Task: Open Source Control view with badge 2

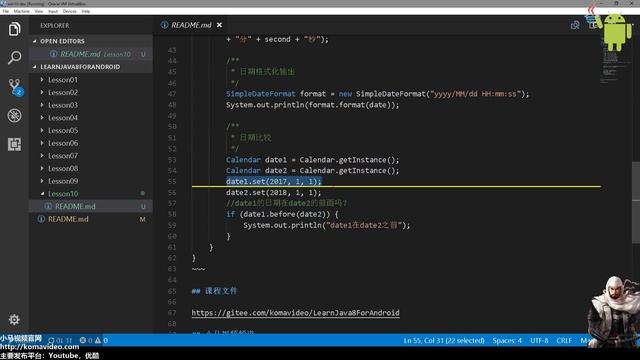Action: click(15, 87)
